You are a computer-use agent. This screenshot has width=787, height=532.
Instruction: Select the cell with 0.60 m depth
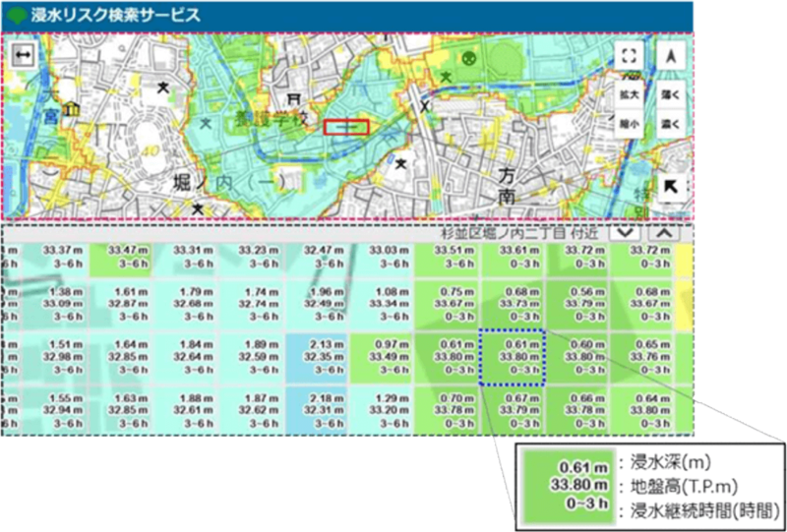(576, 359)
